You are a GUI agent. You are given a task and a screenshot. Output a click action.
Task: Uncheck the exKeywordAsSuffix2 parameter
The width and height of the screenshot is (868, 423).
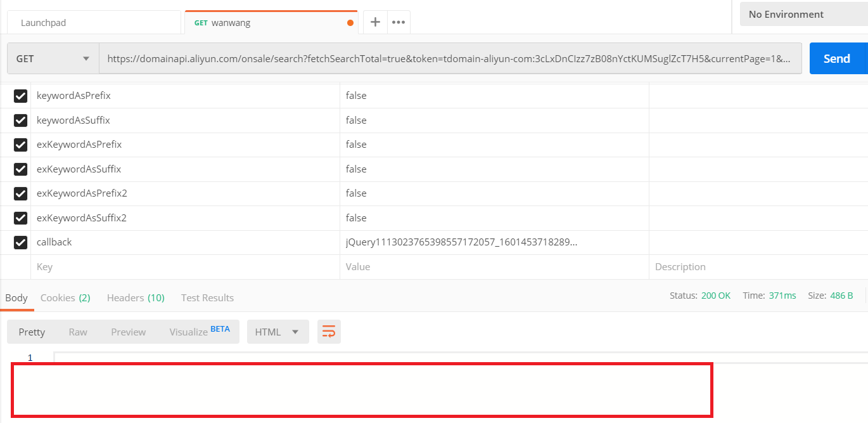(20, 218)
